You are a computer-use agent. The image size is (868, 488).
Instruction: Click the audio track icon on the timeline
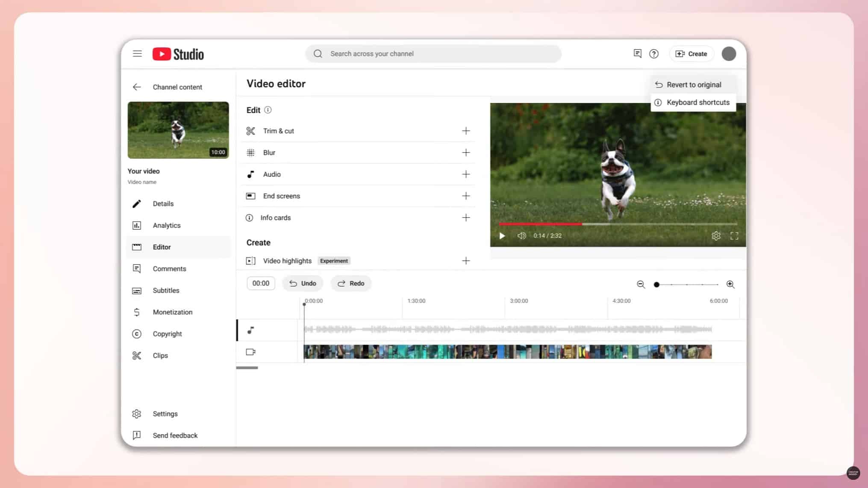(251, 330)
